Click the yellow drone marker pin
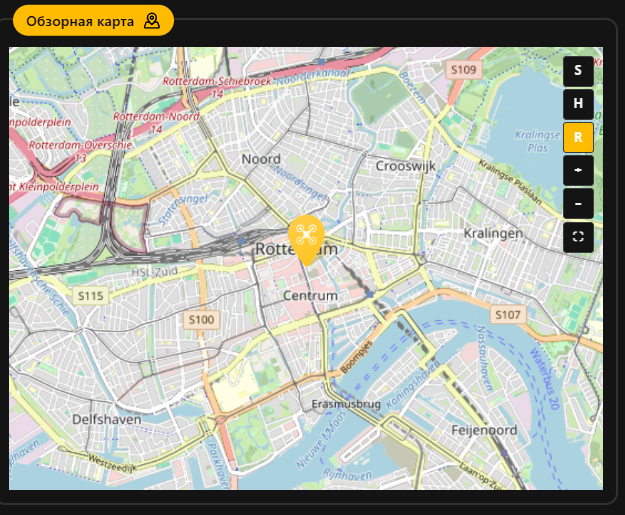Image resolution: width=625 pixels, height=515 pixels. point(306,240)
